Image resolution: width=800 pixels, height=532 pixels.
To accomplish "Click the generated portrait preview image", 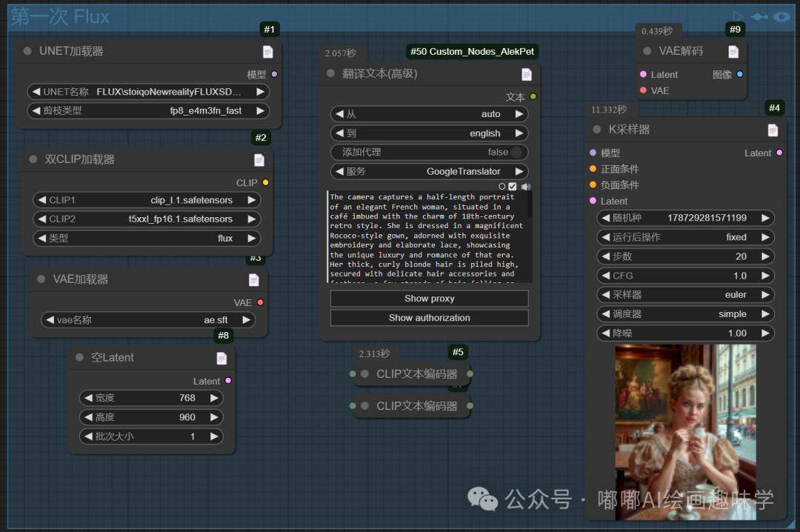I will [685, 432].
